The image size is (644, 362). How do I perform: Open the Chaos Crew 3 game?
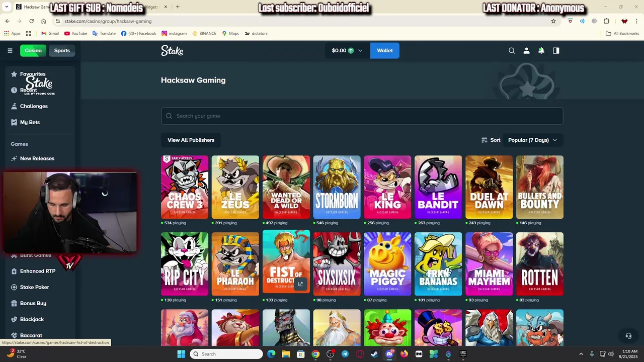185,187
